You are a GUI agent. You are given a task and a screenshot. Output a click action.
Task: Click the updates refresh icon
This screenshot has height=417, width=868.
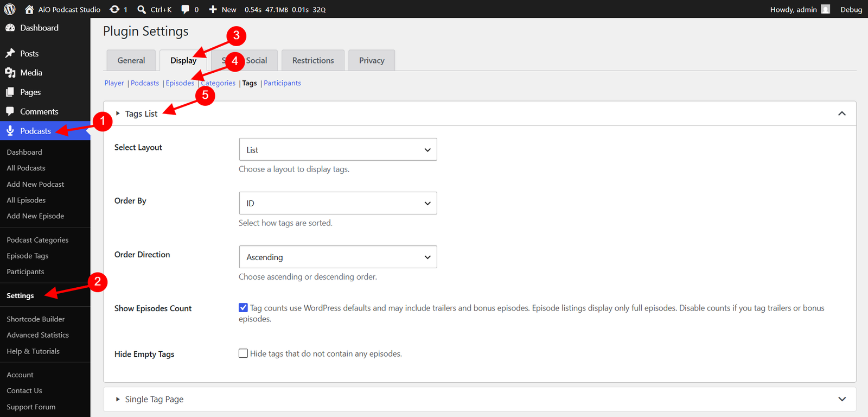point(114,9)
